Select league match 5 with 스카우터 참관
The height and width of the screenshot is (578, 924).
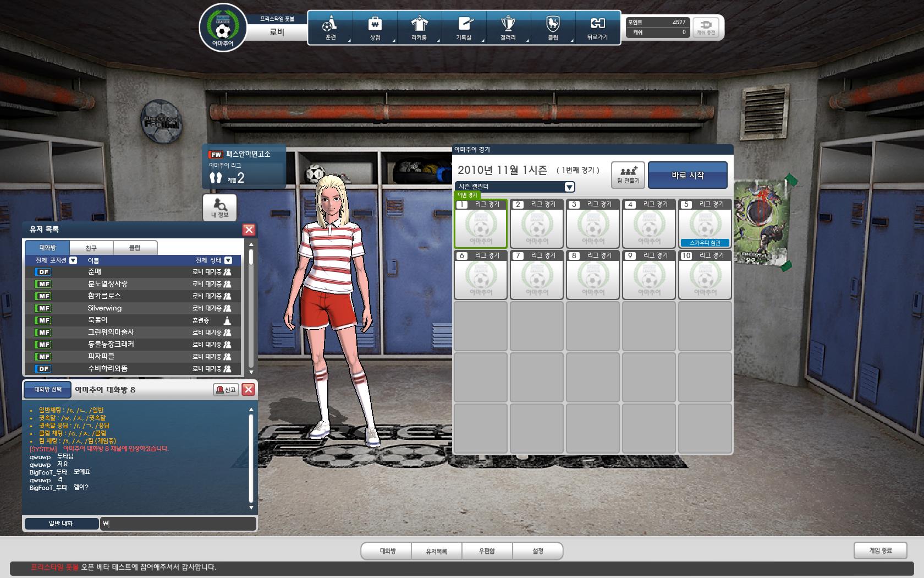pyautogui.click(x=705, y=224)
